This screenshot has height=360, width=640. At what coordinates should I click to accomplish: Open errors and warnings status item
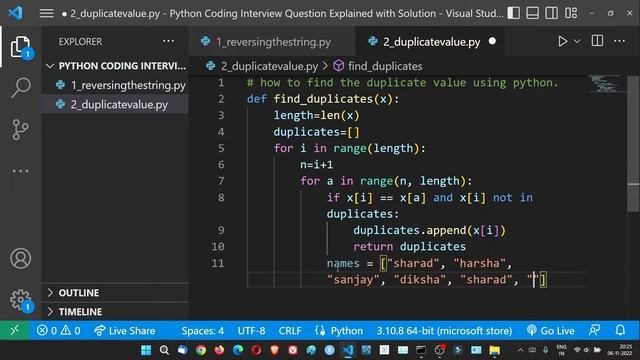(58, 331)
